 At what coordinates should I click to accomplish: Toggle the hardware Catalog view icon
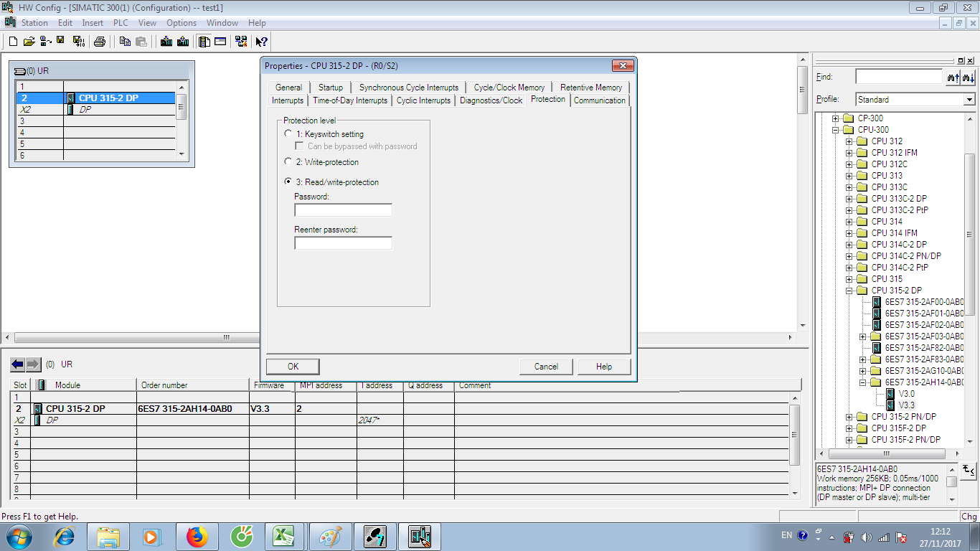click(x=204, y=42)
